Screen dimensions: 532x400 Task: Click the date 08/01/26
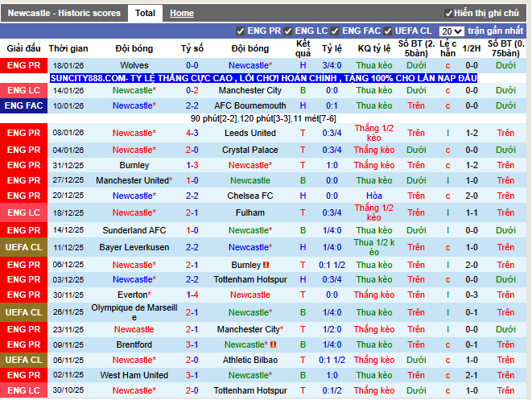68,133
